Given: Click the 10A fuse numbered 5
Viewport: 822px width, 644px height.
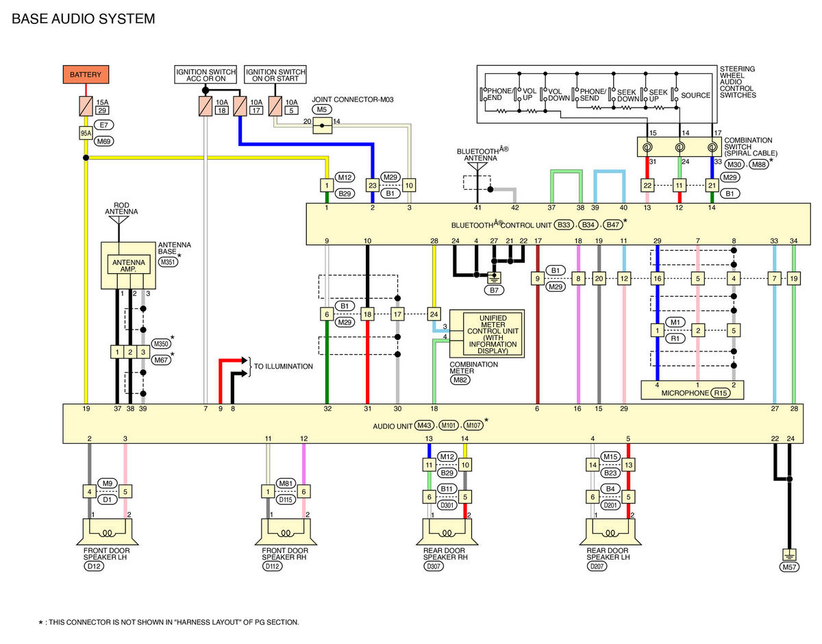Looking at the screenshot, I should pos(275,106).
